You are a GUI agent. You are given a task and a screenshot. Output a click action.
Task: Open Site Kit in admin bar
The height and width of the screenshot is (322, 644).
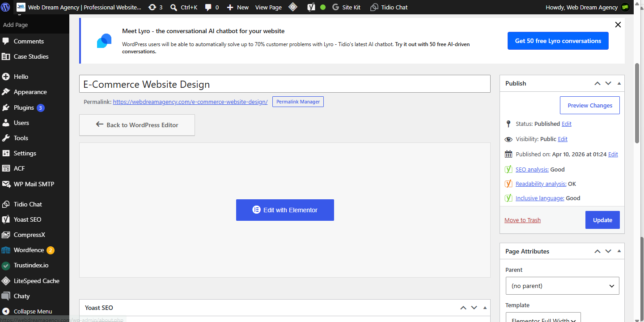pyautogui.click(x=347, y=7)
